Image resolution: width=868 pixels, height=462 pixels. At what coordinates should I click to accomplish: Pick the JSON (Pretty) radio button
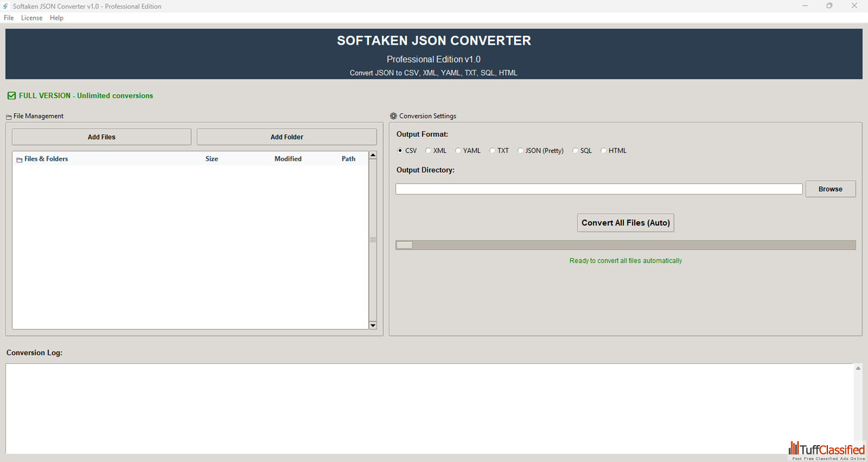click(x=520, y=151)
